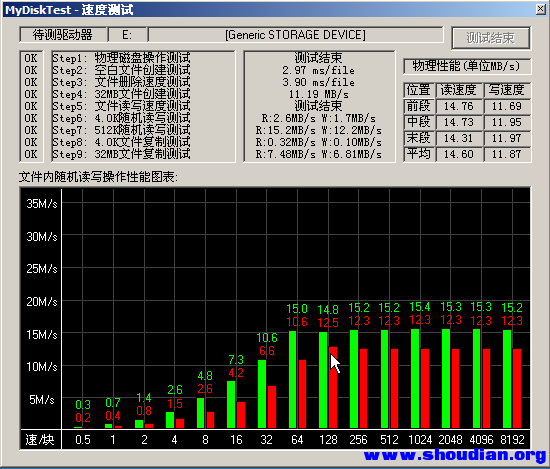This screenshot has height=469, width=550.
Task: Select the E: drive field
Action: [x=127, y=35]
